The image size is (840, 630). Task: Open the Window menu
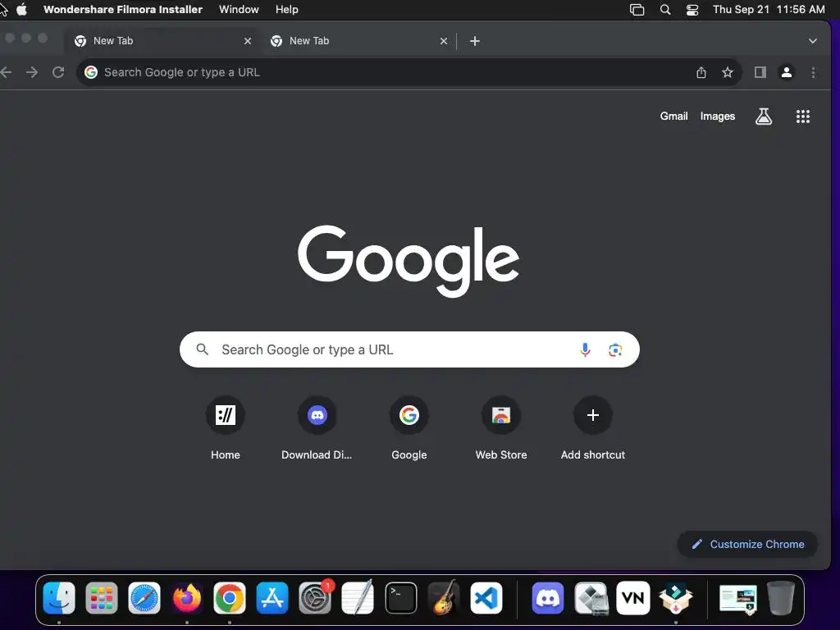click(x=239, y=10)
